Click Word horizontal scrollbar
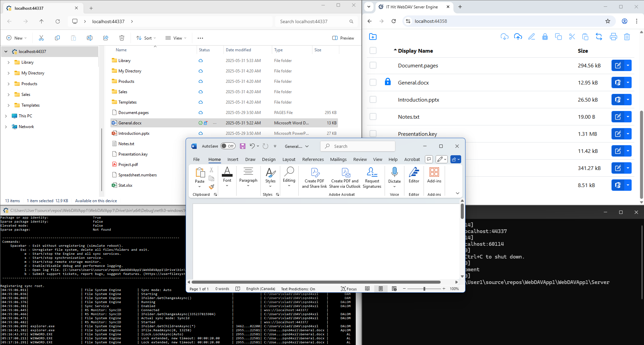The width and height of the screenshot is (644, 345). [316, 282]
